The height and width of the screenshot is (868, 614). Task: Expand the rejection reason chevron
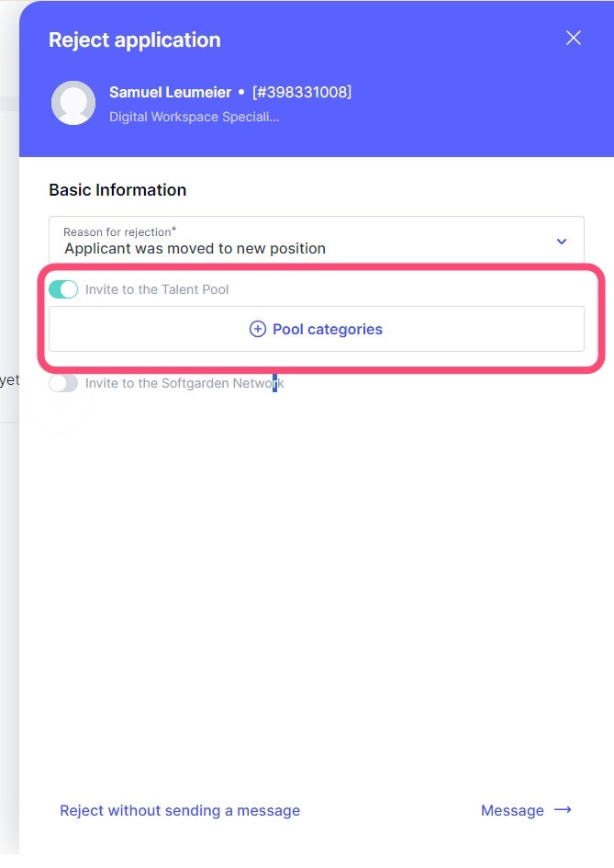562,242
